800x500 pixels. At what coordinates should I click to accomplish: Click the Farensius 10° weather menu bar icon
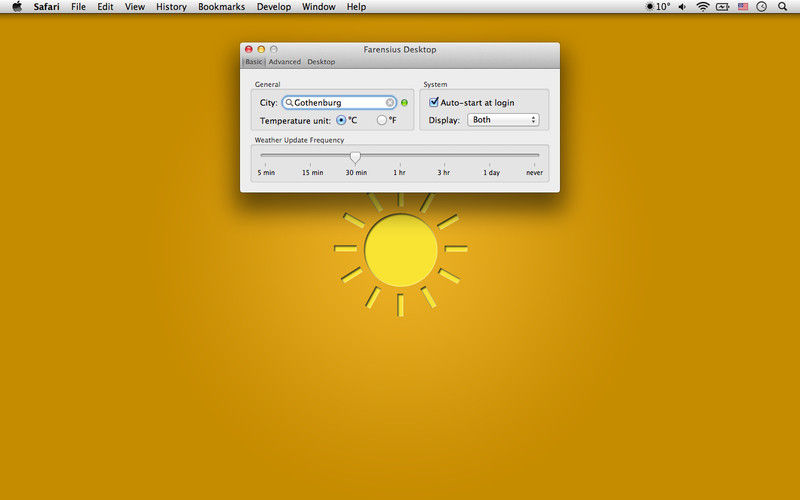[x=658, y=7]
